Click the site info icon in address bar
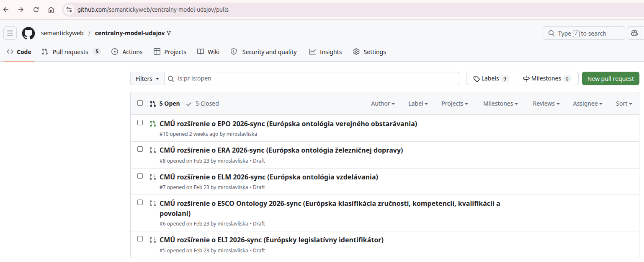 (69, 10)
